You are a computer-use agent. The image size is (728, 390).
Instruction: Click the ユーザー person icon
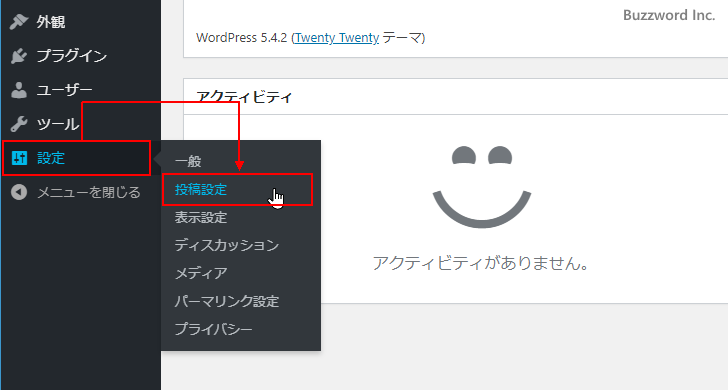pyautogui.click(x=19, y=90)
